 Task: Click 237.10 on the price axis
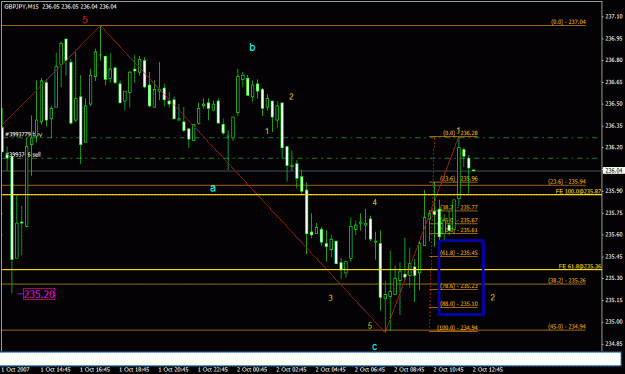(x=614, y=17)
